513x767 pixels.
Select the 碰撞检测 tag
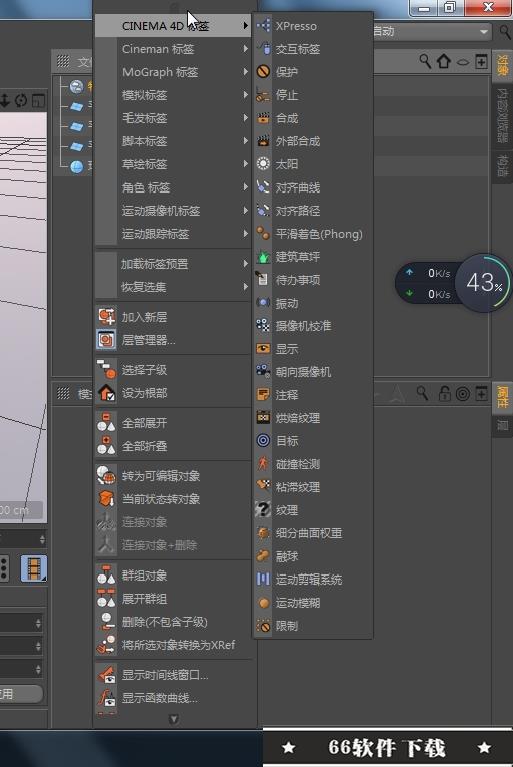(x=312, y=464)
